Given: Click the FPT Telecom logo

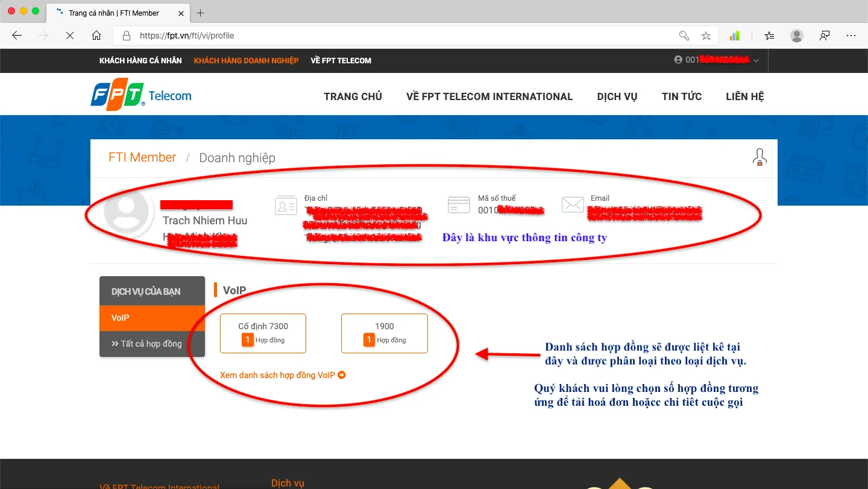Looking at the screenshot, I should (141, 96).
